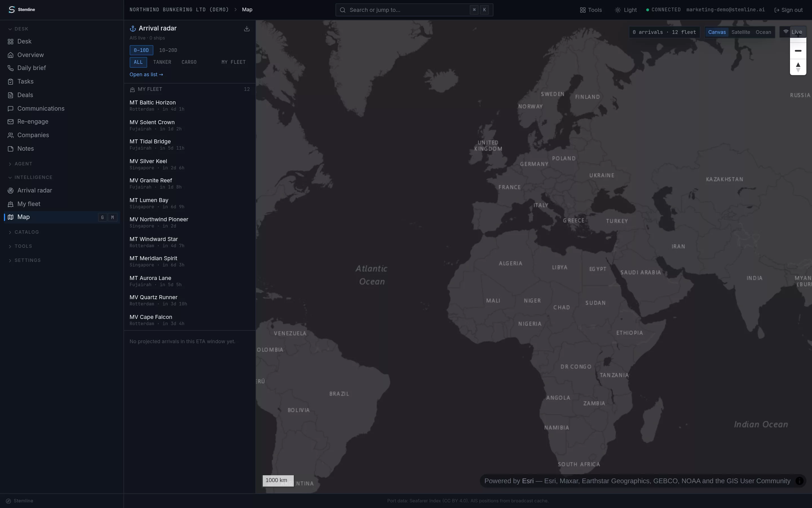Select the 10-20D ETA window

point(168,50)
